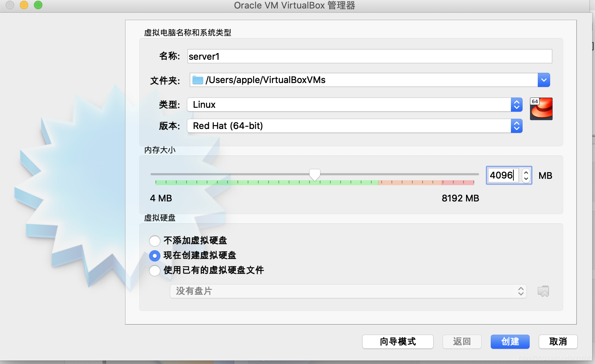The image size is (595, 364).
Task: Maximize the window with green button
Action: click(x=38, y=5)
